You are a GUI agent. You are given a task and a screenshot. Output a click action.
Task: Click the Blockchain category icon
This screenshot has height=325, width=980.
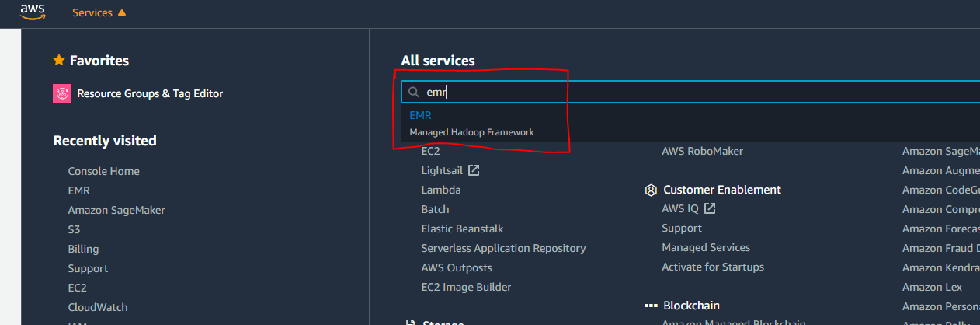651,306
